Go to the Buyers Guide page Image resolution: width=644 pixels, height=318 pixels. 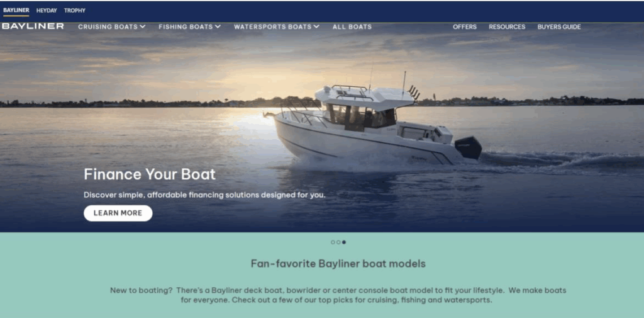click(x=559, y=26)
